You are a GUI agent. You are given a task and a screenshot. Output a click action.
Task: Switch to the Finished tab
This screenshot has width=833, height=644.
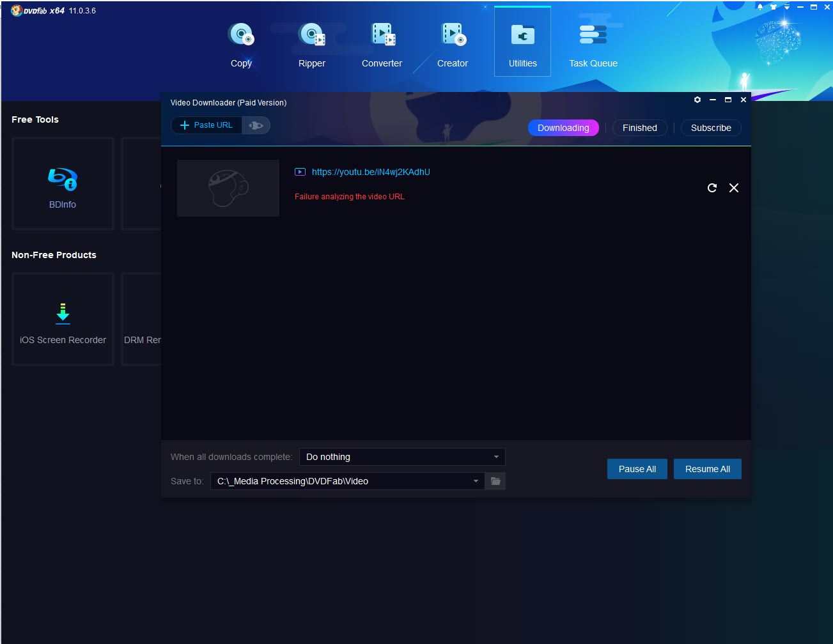[639, 128]
